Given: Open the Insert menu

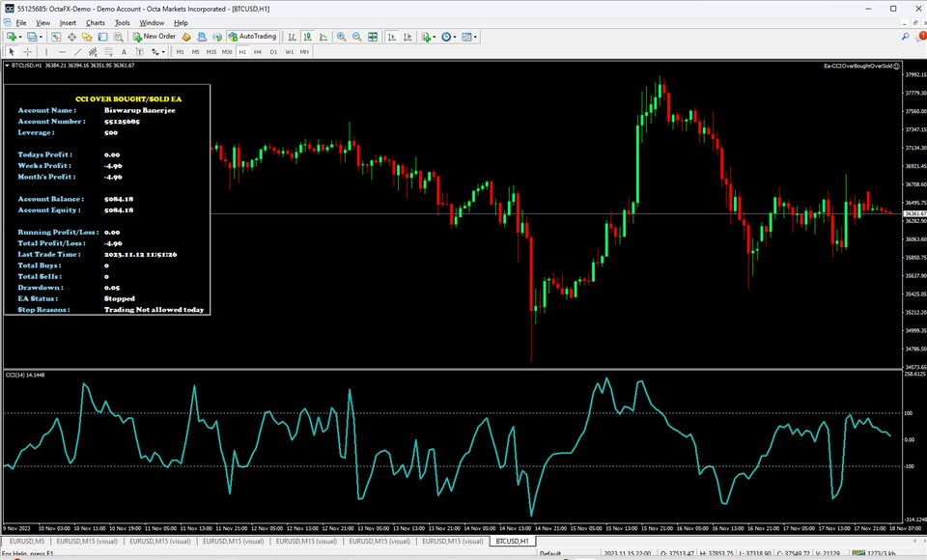Looking at the screenshot, I should (x=68, y=23).
